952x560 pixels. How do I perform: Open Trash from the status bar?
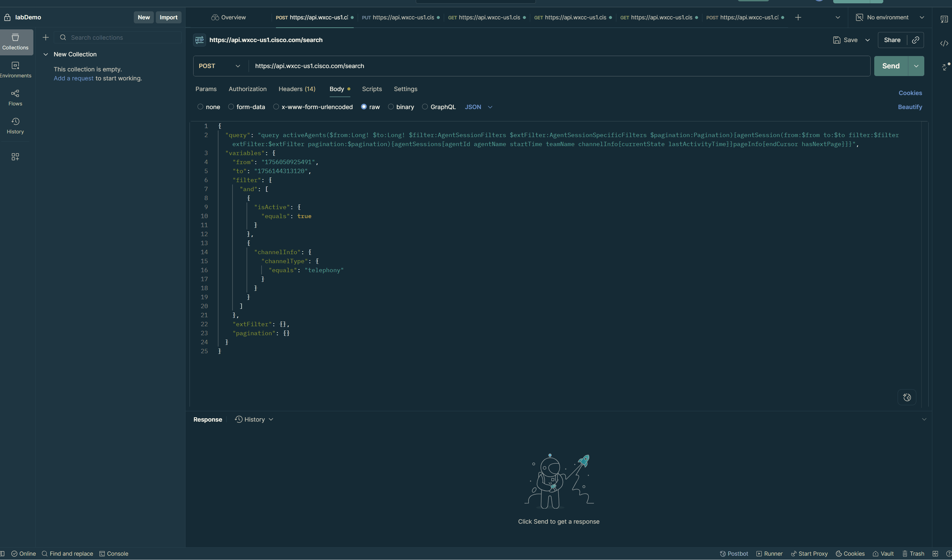[x=913, y=554]
